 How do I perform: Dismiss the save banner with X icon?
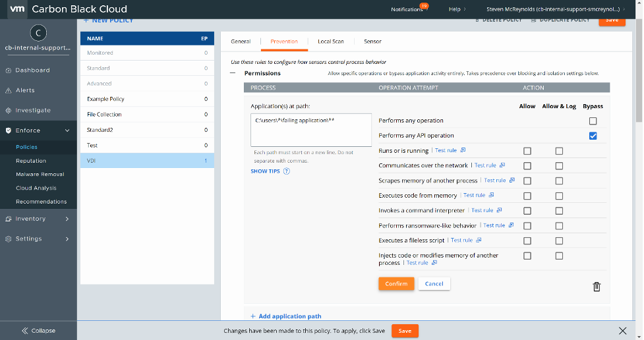click(623, 331)
